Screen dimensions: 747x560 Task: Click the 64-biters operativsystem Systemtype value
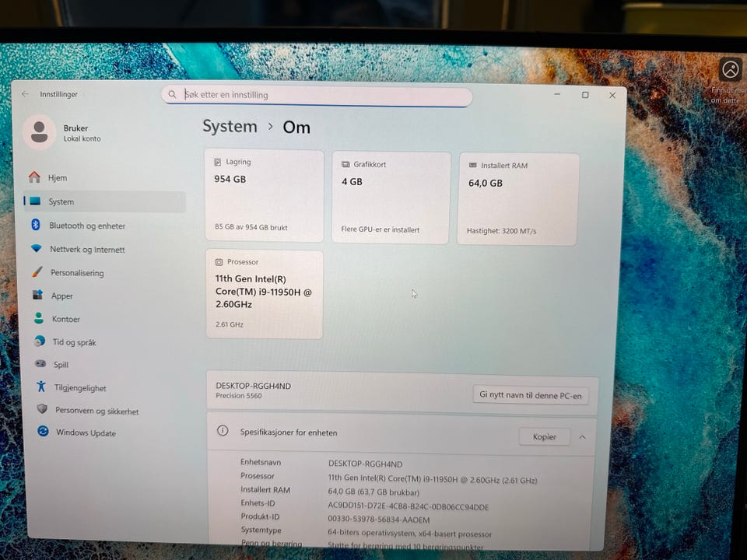(x=409, y=534)
